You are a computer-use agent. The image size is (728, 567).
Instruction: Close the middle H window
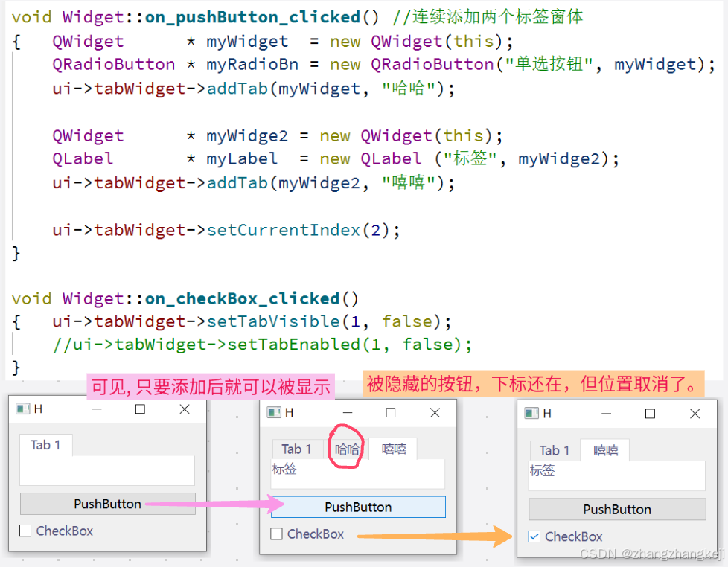click(x=435, y=412)
